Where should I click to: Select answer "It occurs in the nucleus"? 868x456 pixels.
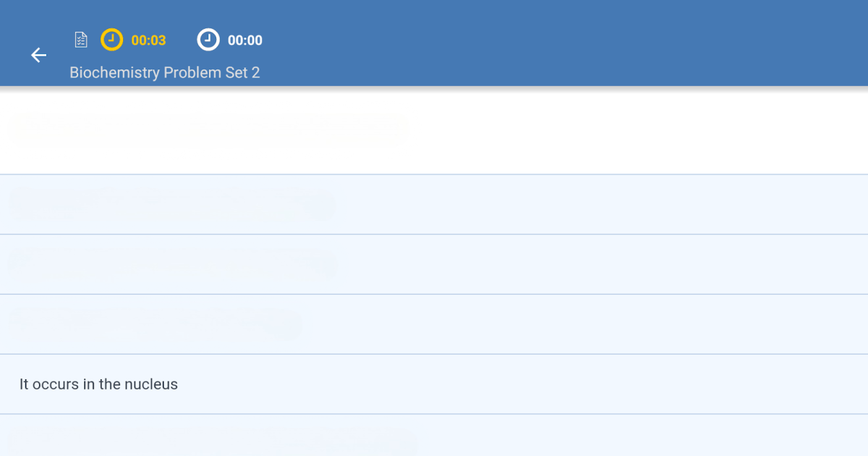(434, 384)
